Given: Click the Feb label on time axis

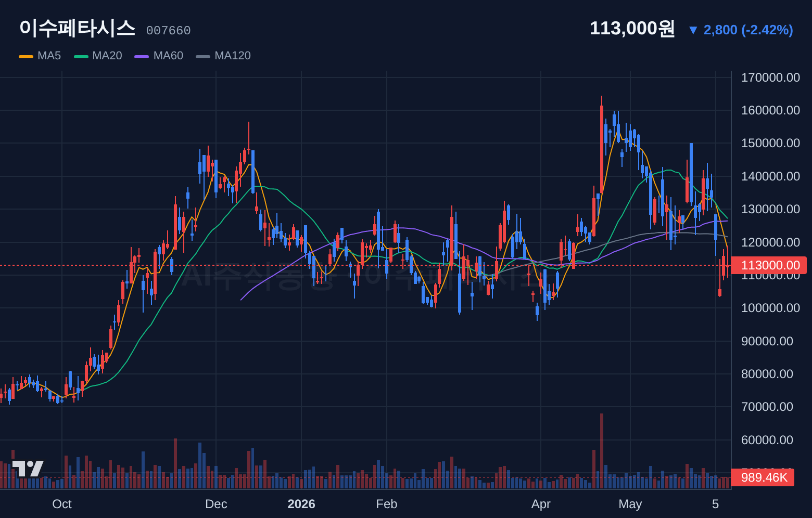Looking at the screenshot, I should pyautogui.click(x=387, y=504).
